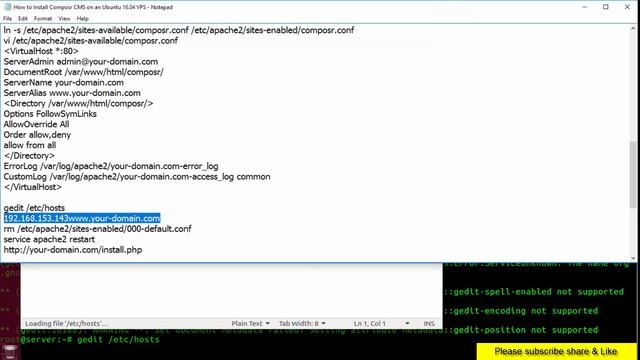Click the 'ln -s' symlink command line

tap(179, 30)
